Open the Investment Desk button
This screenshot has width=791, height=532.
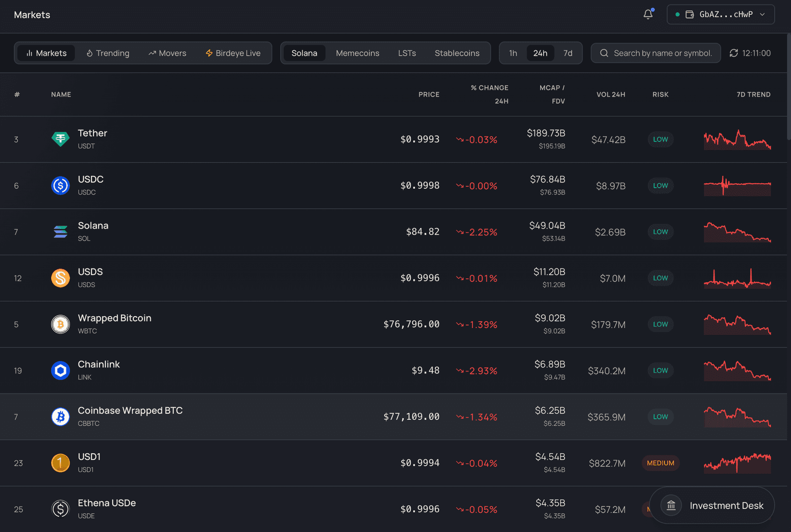click(x=712, y=505)
